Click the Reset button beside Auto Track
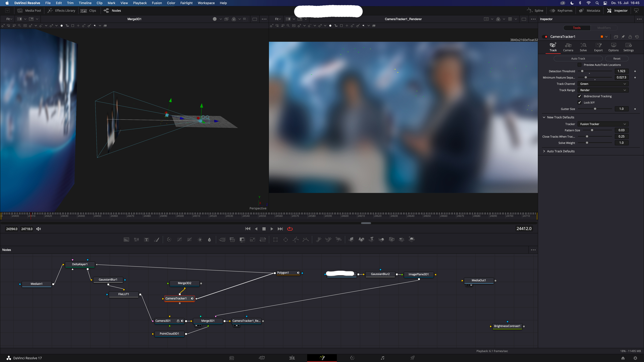 [617, 58]
